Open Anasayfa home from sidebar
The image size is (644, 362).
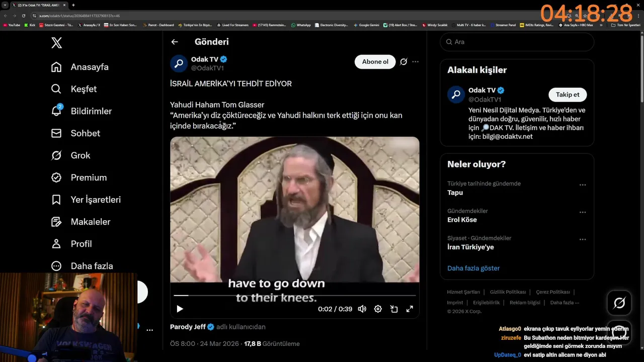(80, 67)
